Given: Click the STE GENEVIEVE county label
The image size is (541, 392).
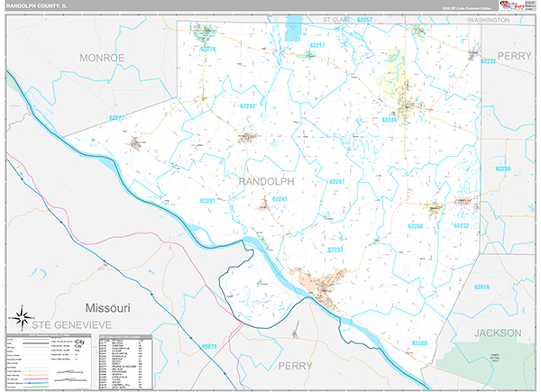Looking at the screenshot, I should (x=72, y=323).
